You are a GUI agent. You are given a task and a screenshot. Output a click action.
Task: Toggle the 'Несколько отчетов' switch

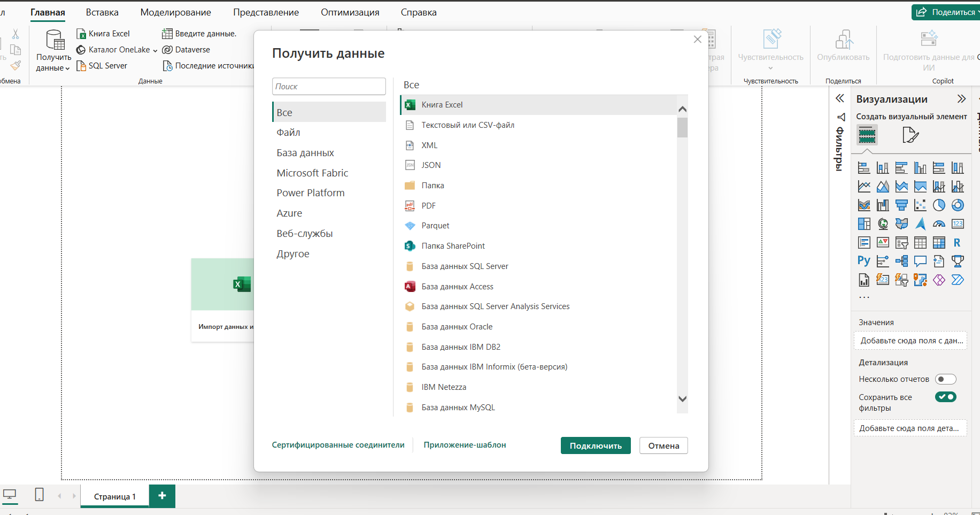pos(945,379)
